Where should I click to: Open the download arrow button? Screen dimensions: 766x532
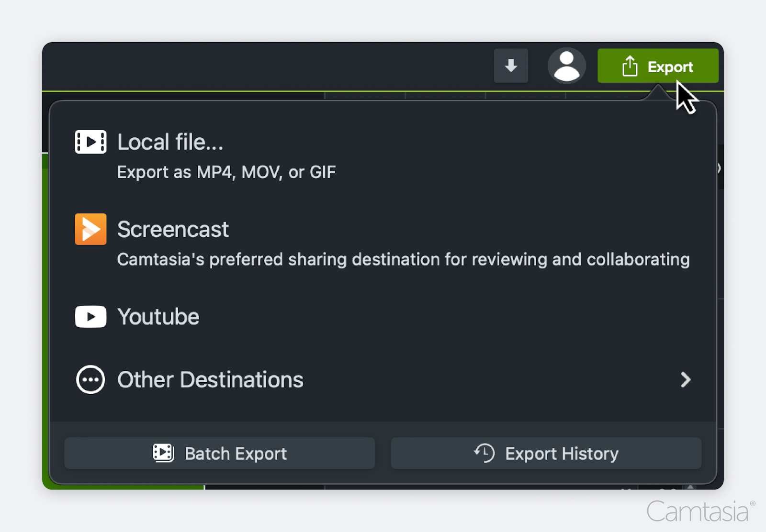(x=511, y=66)
